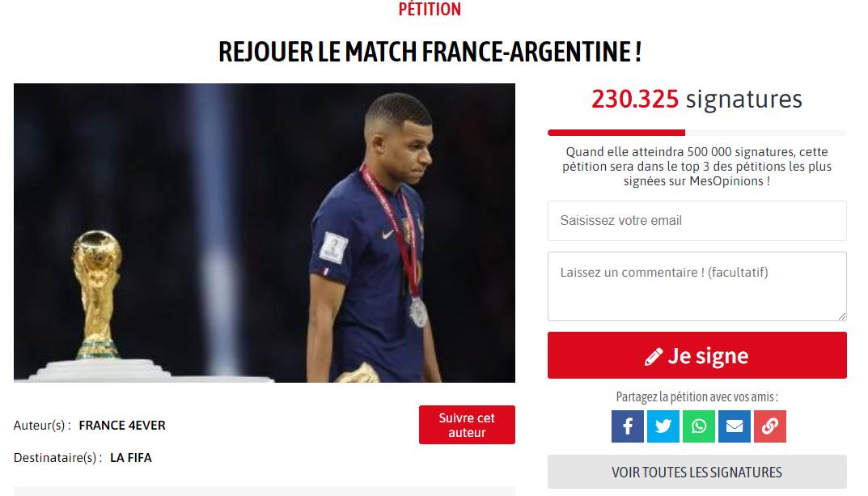Click the recipient LA FIFA
This screenshot has width=868, height=496.
coord(130,458)
